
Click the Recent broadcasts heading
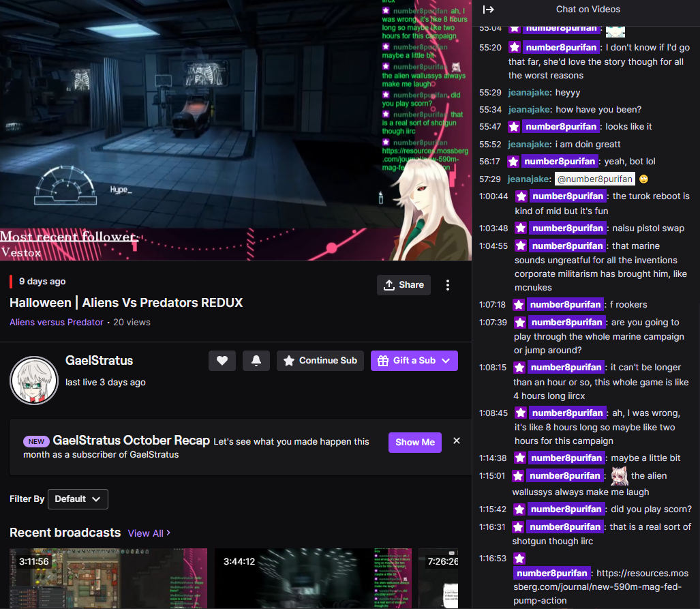65,533
